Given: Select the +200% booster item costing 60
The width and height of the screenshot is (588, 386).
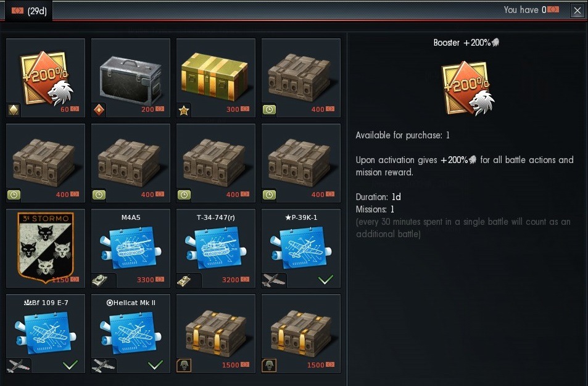Looking at the screenshot, I should click(46, 78).
